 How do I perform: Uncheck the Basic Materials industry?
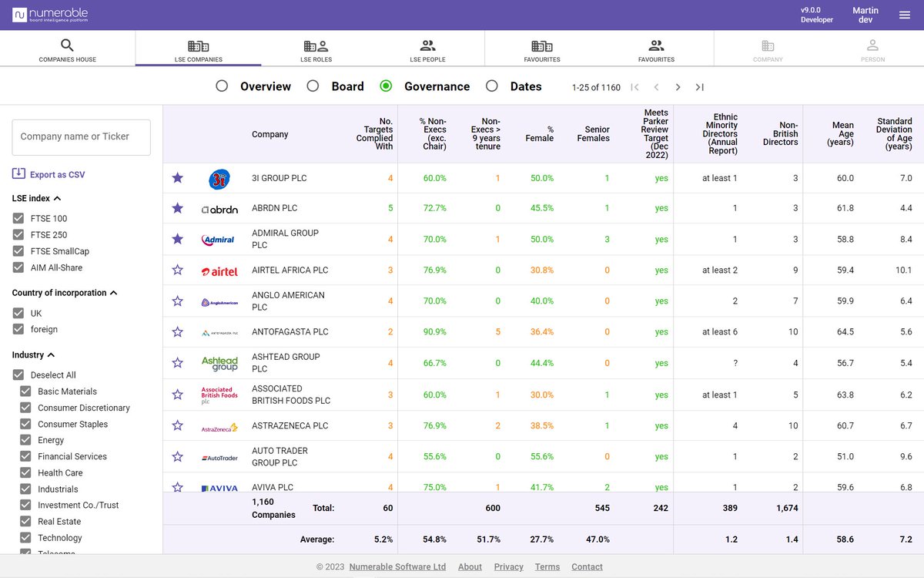click(25, 391)
